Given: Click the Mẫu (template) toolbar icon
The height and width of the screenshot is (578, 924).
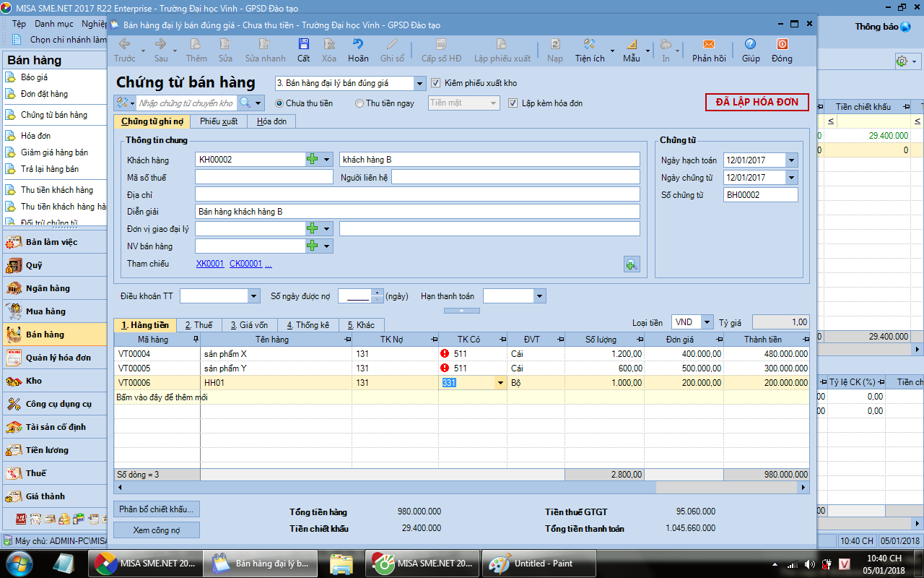Looking at the screenshot, I should pos(632,45).
